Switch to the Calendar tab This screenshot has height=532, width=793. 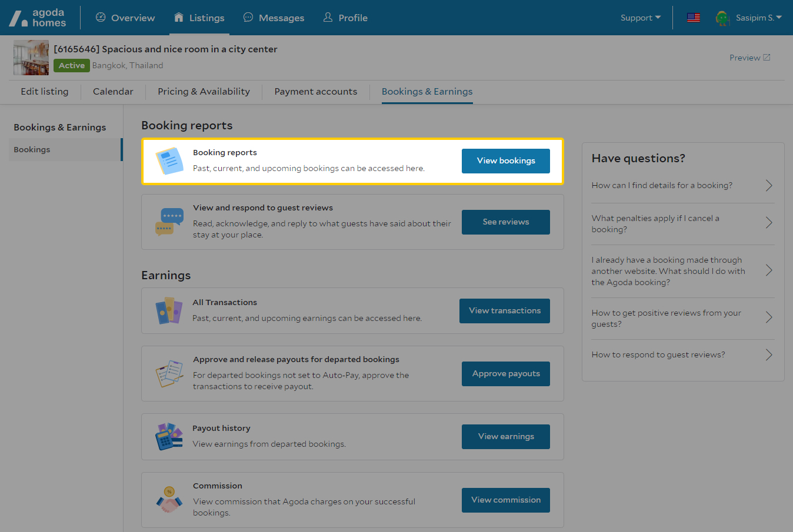click(113, 92)
